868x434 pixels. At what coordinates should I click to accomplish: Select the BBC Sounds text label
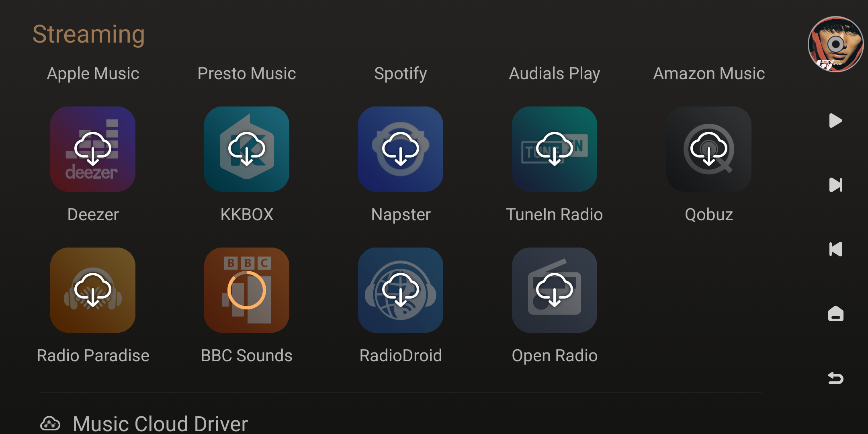[247, 356]
